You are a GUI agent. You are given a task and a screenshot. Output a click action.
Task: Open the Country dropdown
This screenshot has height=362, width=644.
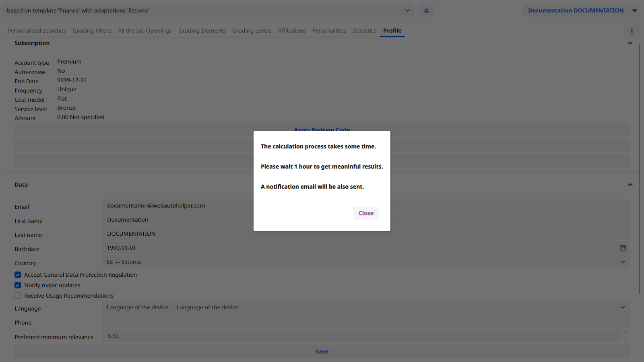pyautogui.click(x=623, y=262)
